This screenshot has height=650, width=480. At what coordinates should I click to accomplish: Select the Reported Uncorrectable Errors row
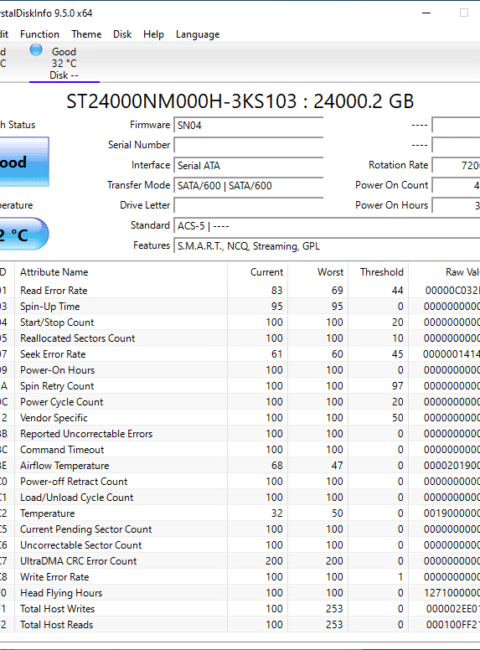point(240,434)
